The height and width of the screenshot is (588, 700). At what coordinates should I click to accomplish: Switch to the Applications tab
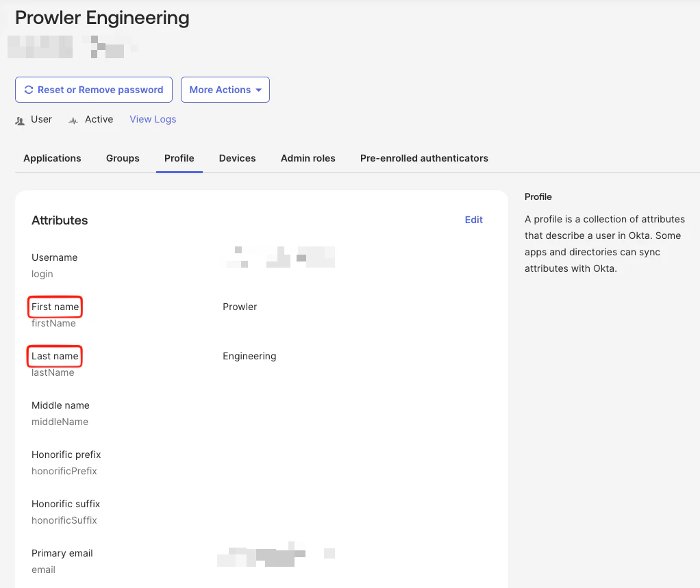pyautogui.click(x=51, y=158)
